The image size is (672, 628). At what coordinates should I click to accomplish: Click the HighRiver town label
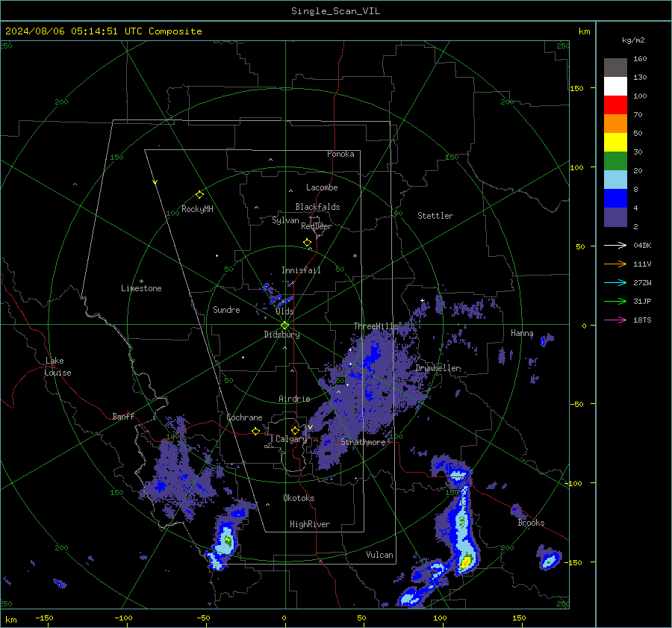point(310,524)
